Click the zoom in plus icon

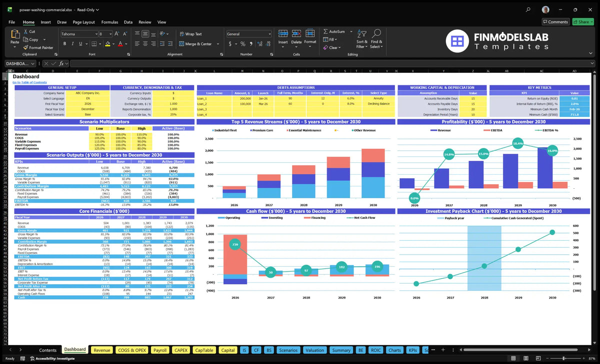click(584, 359)
